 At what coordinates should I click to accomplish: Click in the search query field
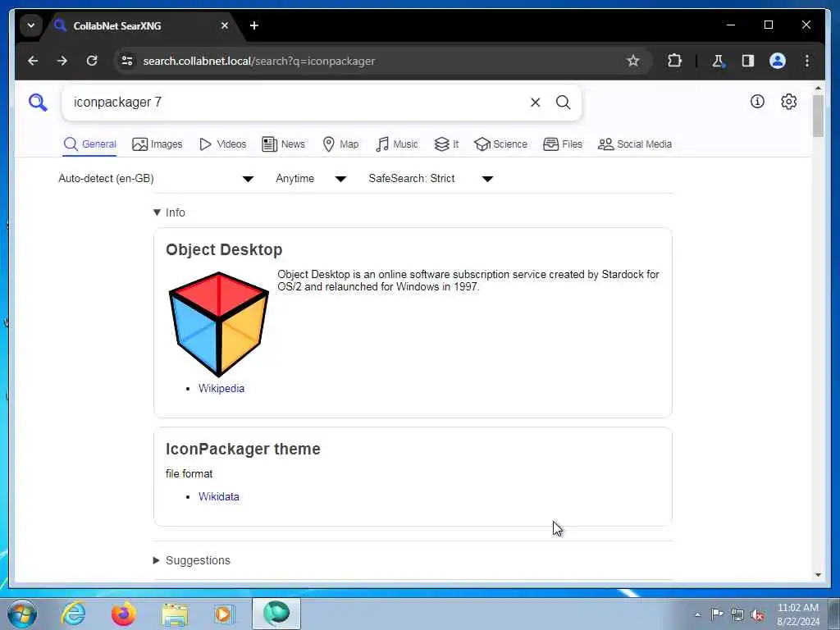click(x=297, y=103)
